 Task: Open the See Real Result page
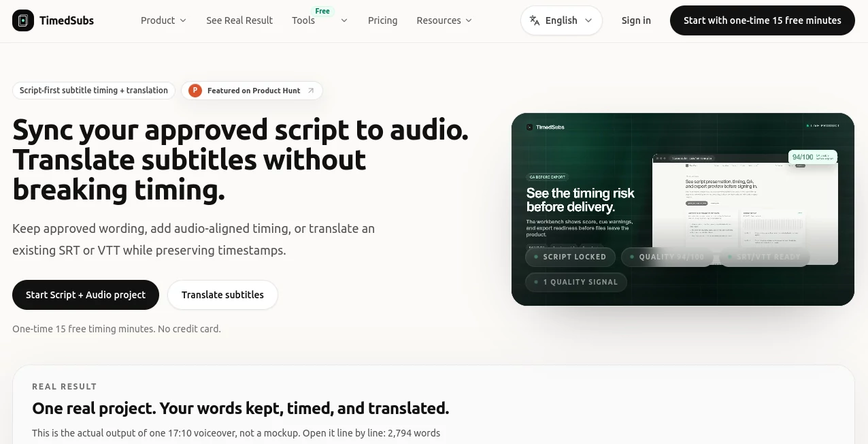(239, 20)
